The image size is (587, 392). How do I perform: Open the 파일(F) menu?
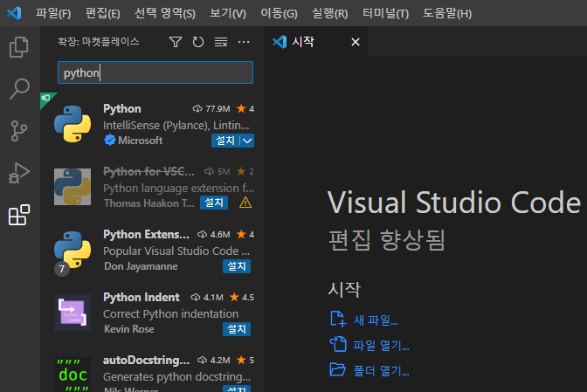pos(53,13)
